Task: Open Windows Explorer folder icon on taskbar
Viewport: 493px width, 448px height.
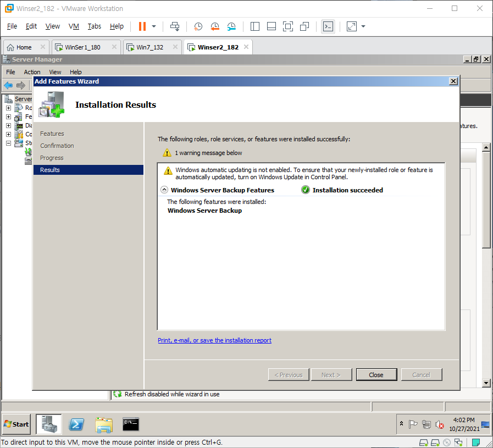Action: [104, 424]
